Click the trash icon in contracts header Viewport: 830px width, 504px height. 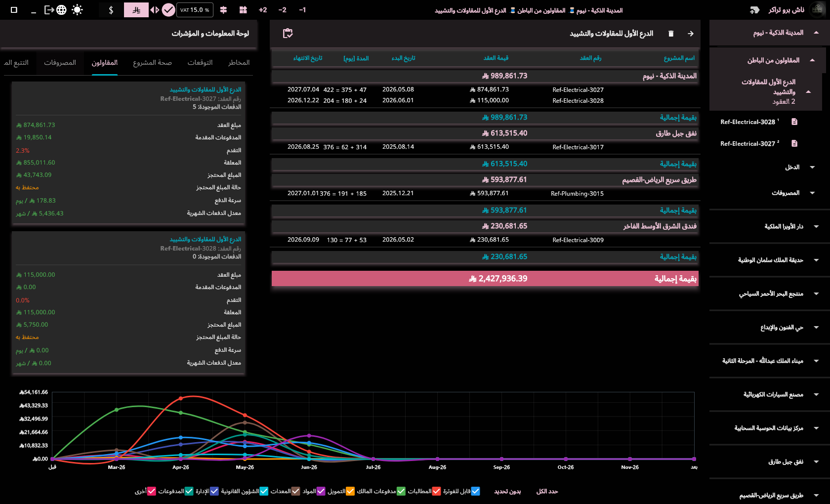click(671, 34)
